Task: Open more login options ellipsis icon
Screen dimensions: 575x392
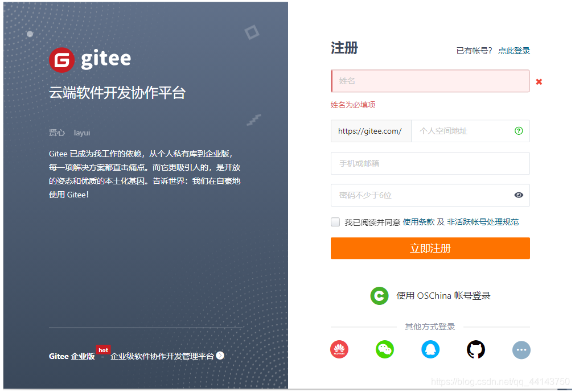Action: pyautogui.click(x=521, y=350)
